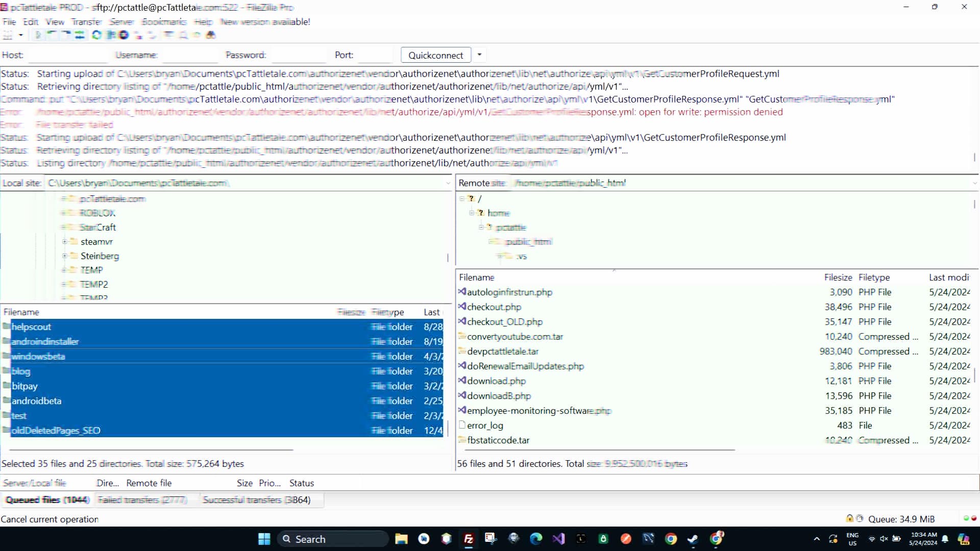The width and height of the screenshot is (980, 551).
Task: Open Visual Studio from the taskbar
Action: coord(558,539)
